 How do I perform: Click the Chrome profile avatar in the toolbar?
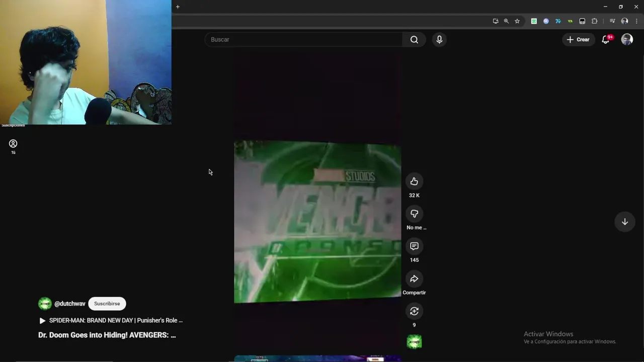(624, 21)
